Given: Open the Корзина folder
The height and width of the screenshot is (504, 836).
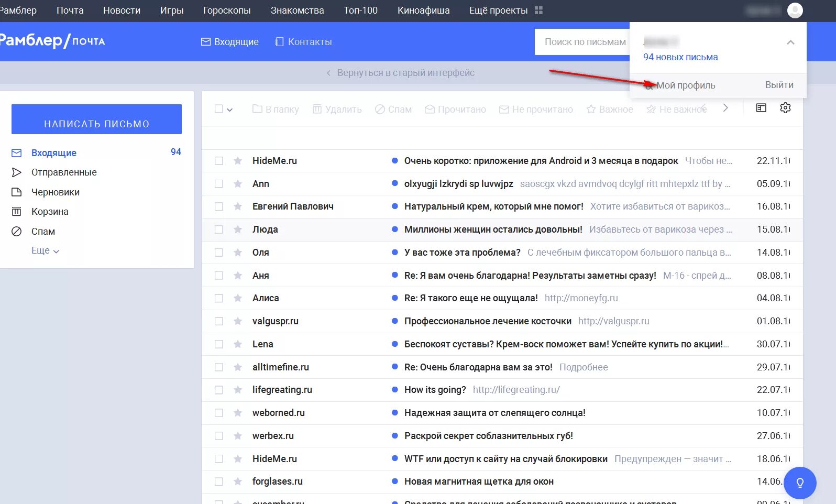Looking at the screenshot, I should (50, 212).
